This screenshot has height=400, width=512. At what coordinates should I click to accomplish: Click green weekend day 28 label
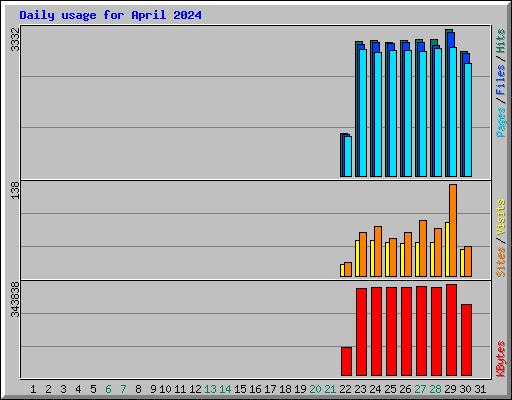pyautogui.click(x=435, y=389)
